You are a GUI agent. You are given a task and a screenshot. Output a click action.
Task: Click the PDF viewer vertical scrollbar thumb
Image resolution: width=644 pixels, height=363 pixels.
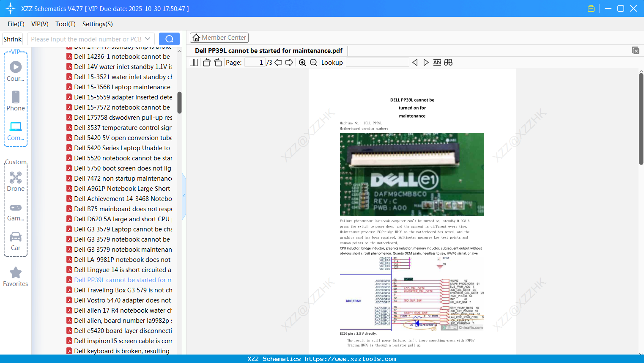[641, 119]
